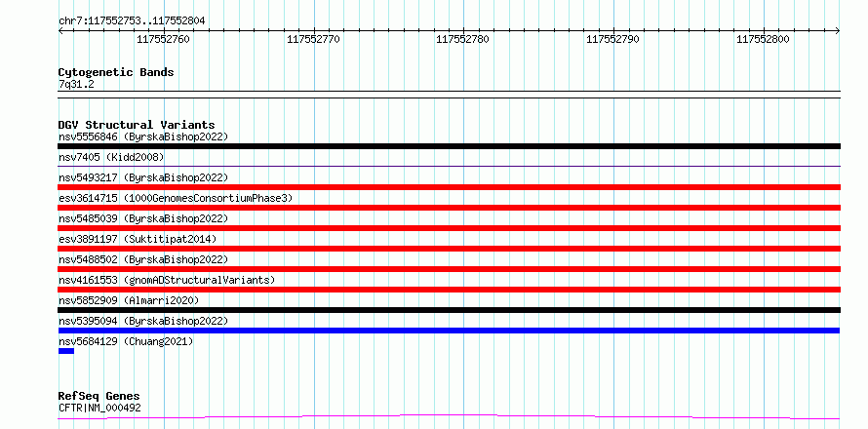Click variant label nsv7405 (Kidd2008)
The height and width of the screenshot is (429, 868).
111,157
